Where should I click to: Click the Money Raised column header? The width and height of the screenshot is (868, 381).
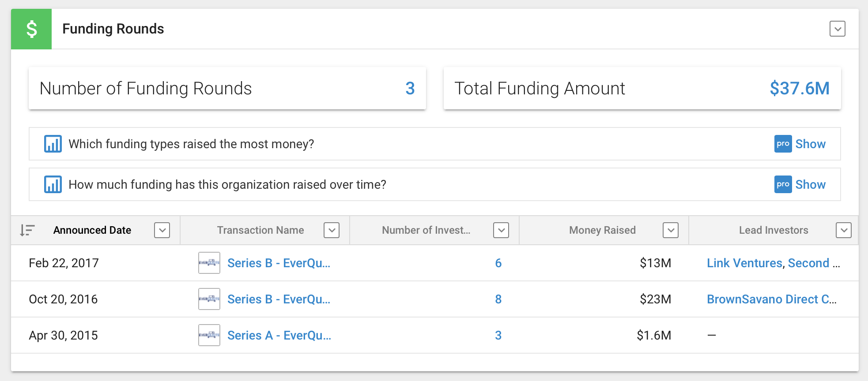(602, 230)
